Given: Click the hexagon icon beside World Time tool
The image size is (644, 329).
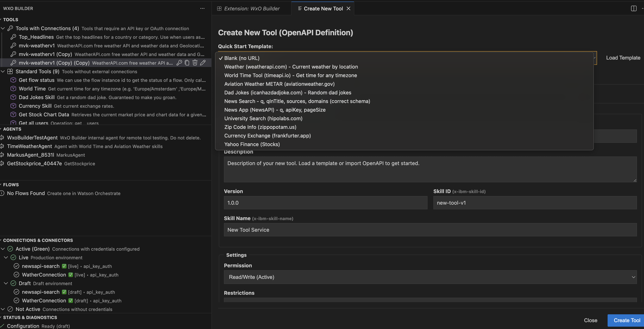Looking at the screenshot, I should (13, 89).
